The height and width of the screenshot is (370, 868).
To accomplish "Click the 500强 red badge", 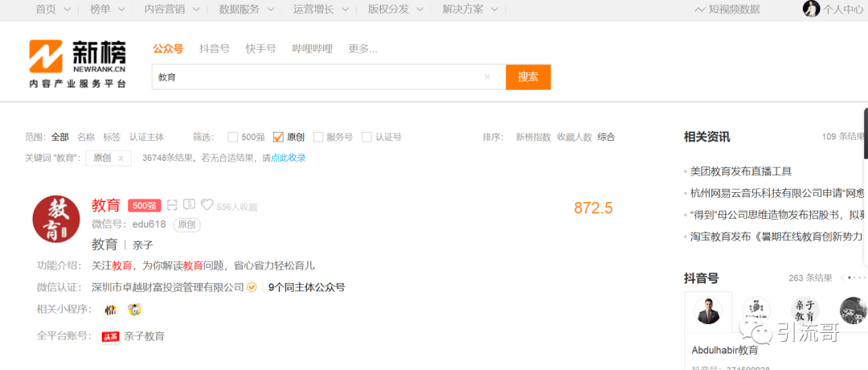I will click(x=144, y=205).
